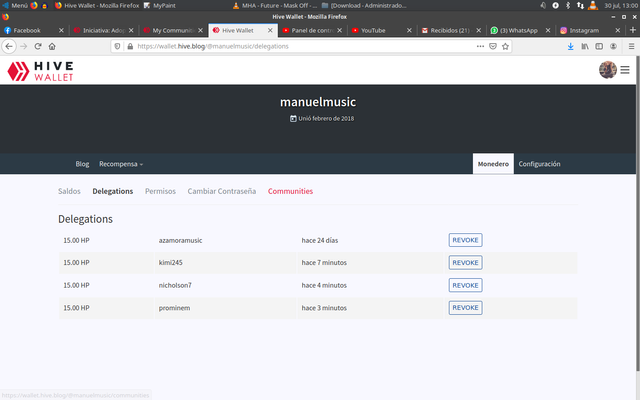640x400 pixels.
Task: Close the Facebook tab
Action: (x=61, y=30)
